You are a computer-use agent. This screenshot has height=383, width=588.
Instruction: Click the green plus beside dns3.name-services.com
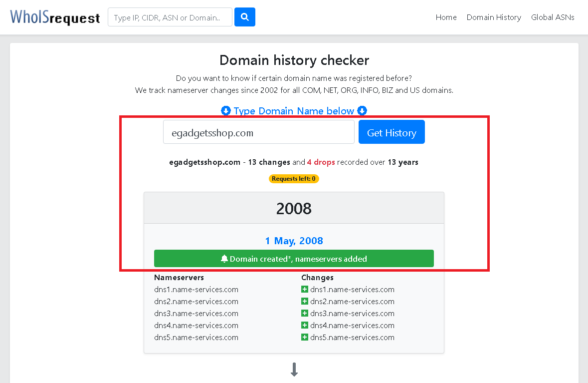[x=305, y=313]
